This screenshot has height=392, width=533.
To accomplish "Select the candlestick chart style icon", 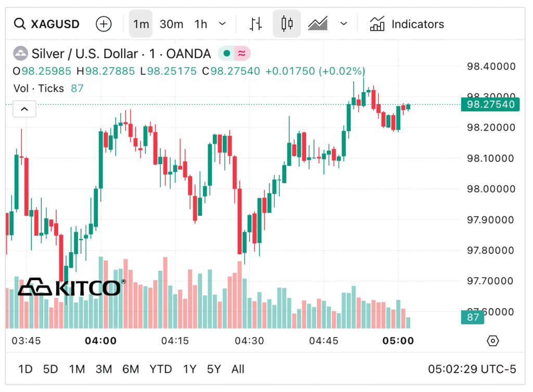I will click(287, 24).
